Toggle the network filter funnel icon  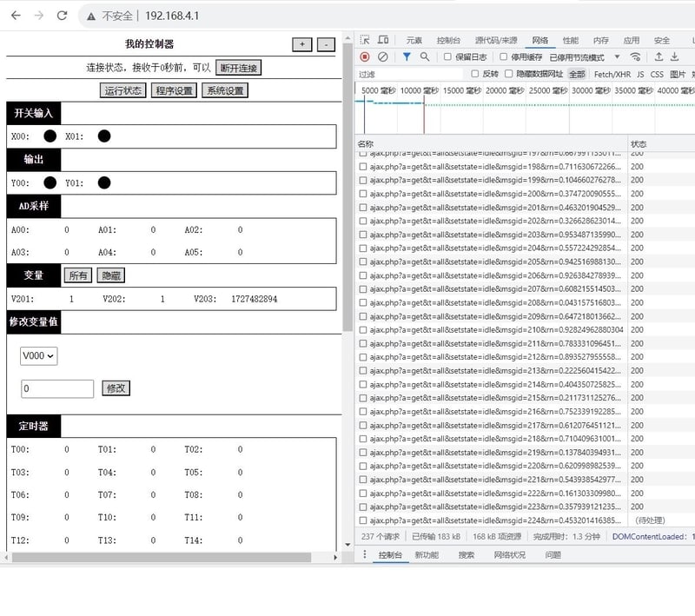tap(407, 56)
